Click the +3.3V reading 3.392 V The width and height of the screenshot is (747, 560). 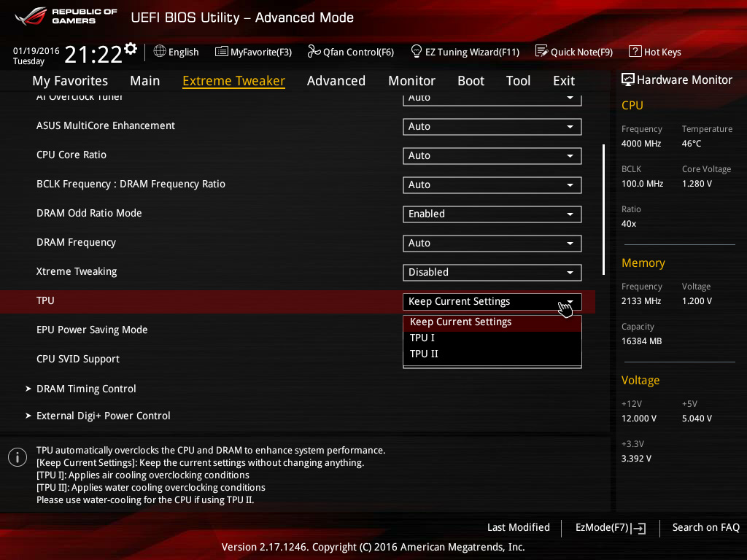pyautogui.click(x=636, y=459)
